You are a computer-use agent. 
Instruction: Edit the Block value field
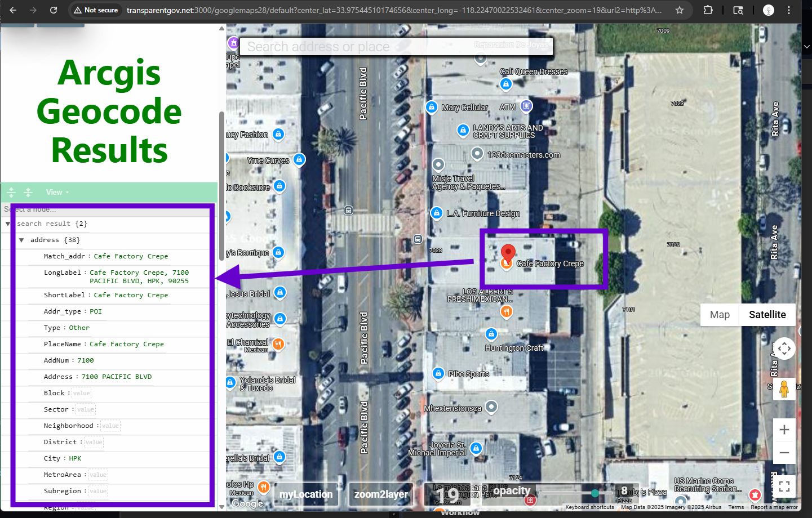81,393
